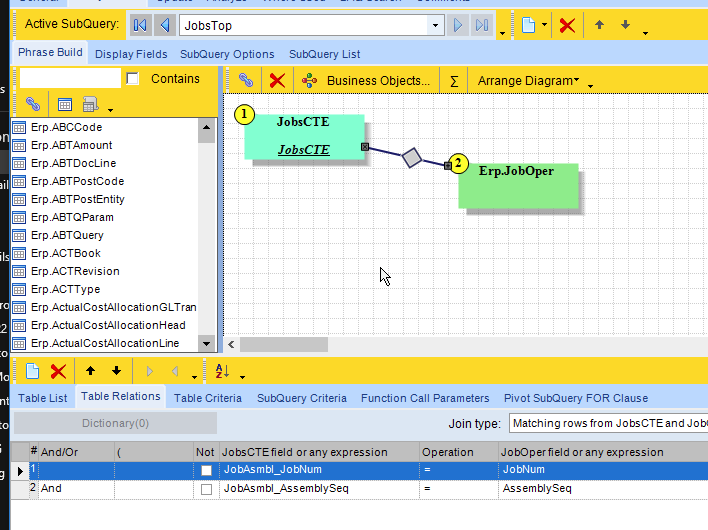708x530 pixels.
Task: Click the table search input field
Action: click(x=70, y=78)
